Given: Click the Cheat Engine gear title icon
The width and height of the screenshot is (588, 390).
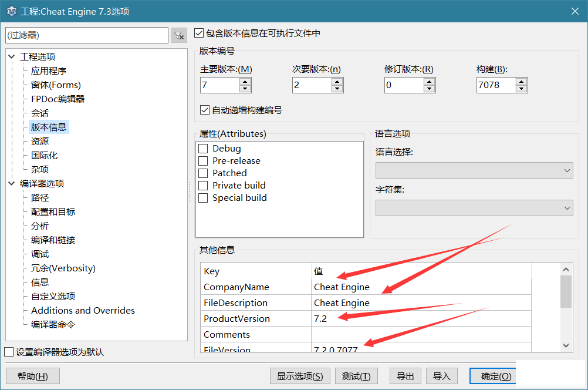Looking at the screenshot, I should point(12,12).
